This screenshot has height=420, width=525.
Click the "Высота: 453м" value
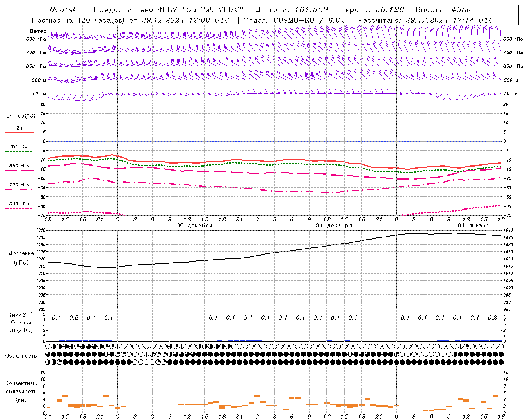(443, 10)
